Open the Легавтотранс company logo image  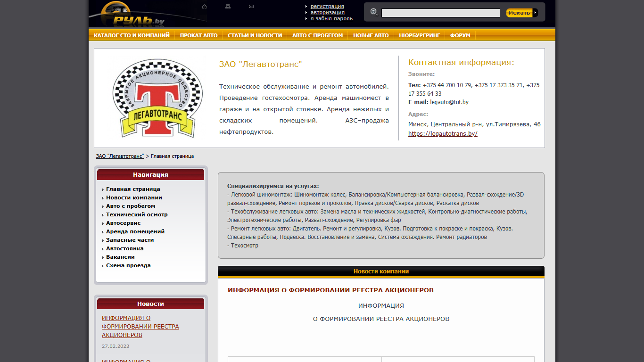(x=157, y=99)
